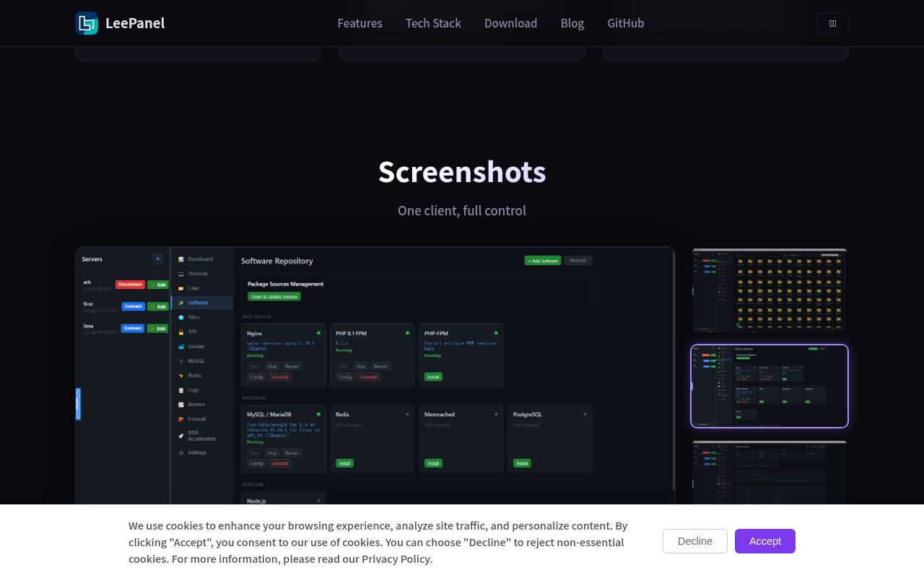924x578 pixels.
Task: Click Restart on the MySQL / MariaDB card
Action: 292,453
